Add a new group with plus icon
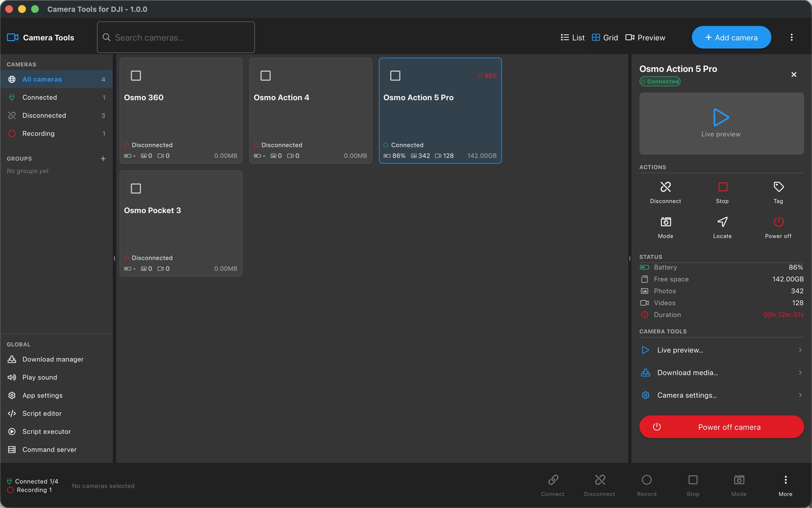812x508 pixels. [x=103, y=159]
